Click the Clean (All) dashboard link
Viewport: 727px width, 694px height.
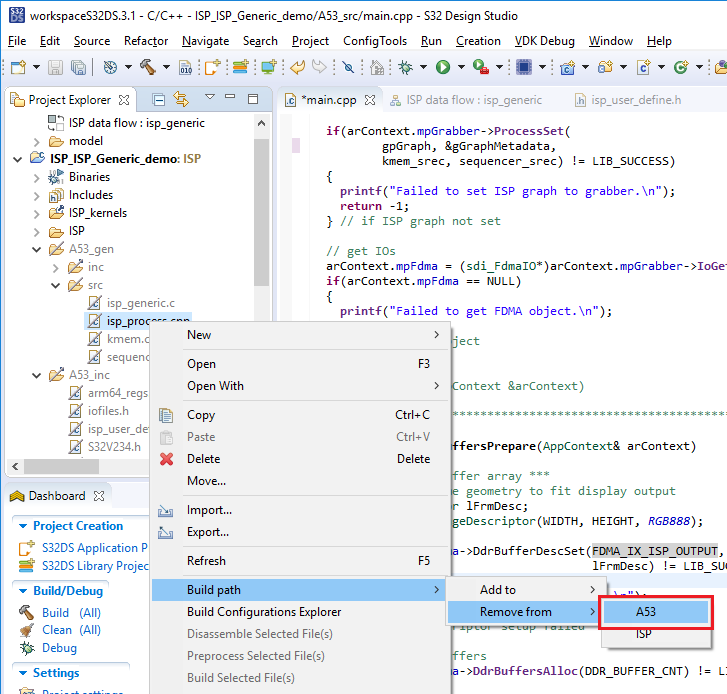(x=71, y=630)
